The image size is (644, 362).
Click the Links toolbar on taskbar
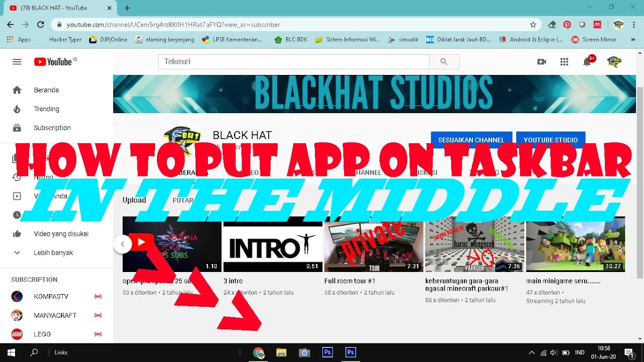pos(61,352)
